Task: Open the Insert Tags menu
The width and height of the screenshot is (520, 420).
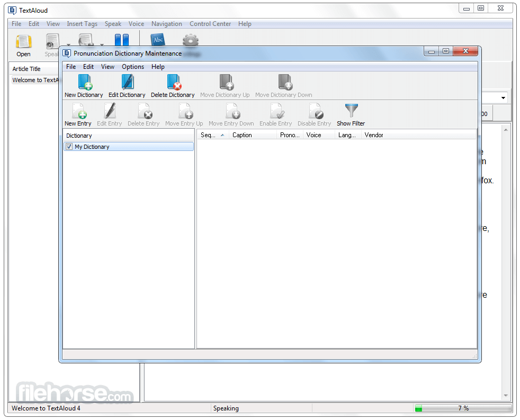Action: [x=82, y=24]
